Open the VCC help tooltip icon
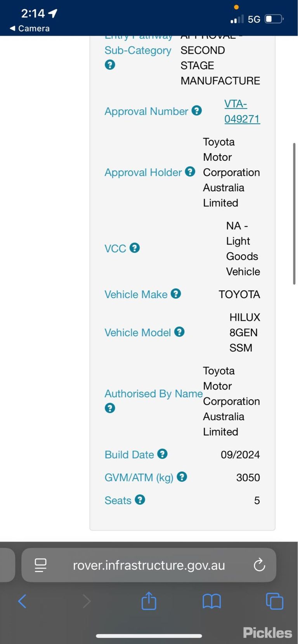The image size is (298, 644). (135, 248)
